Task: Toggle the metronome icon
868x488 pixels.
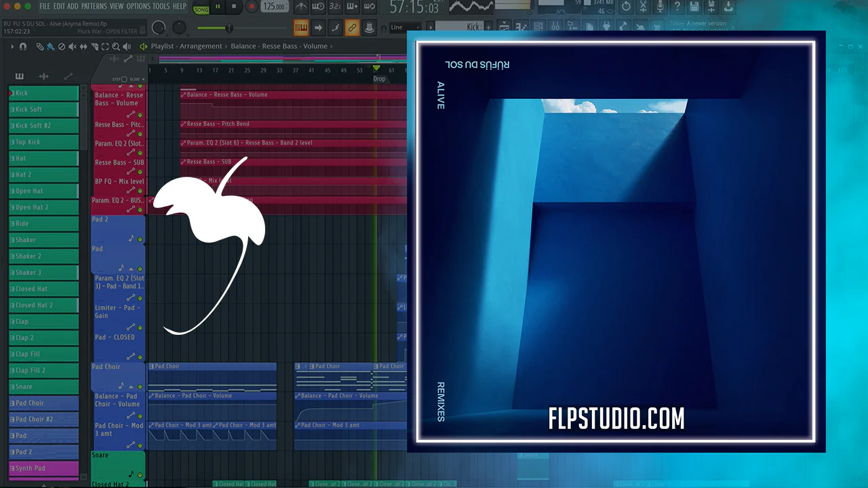Action: tap(301, 7)
